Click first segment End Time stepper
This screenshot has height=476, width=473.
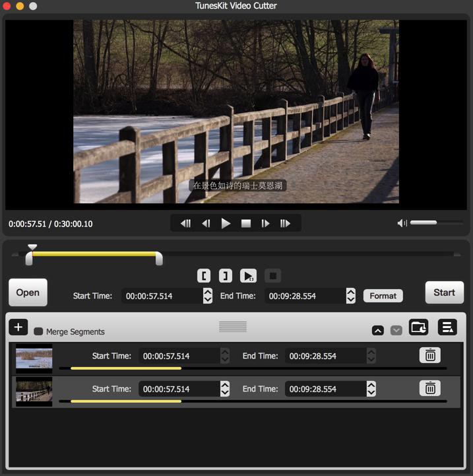pyautogui.click(x=371, y=356)
